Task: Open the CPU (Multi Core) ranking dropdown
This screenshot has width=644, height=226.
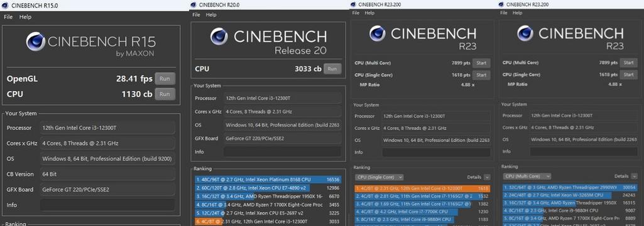Action: click(527, 176)
